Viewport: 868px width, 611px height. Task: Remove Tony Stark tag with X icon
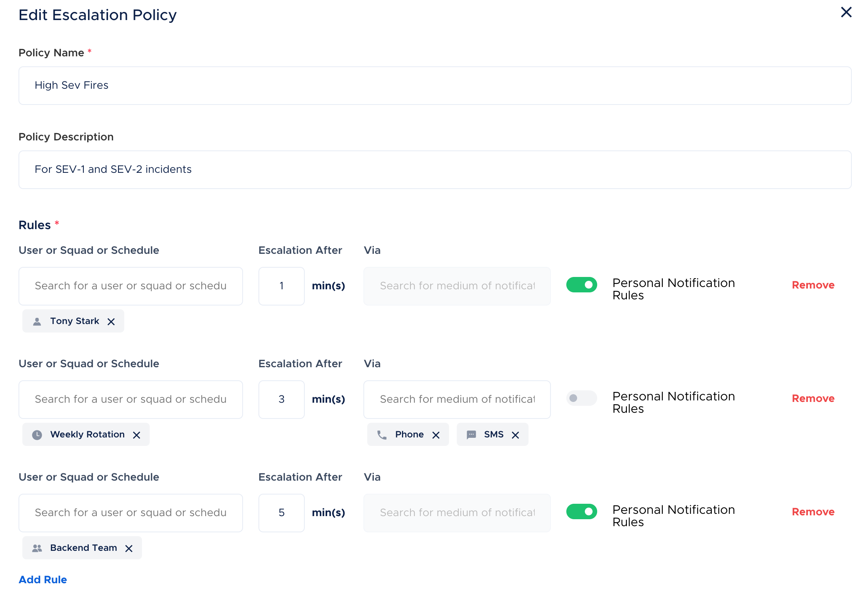111,322
